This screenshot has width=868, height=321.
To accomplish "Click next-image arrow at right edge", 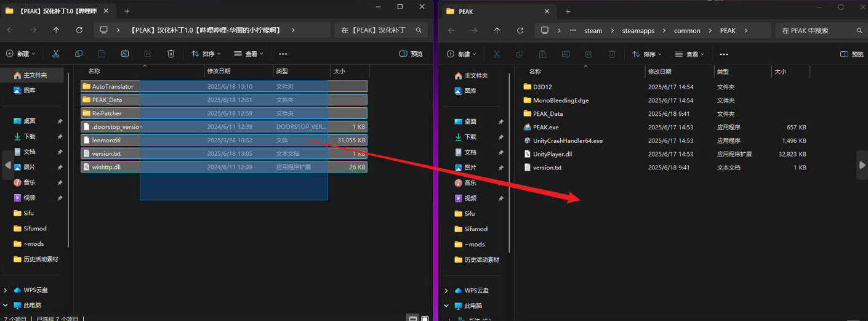I will click(x=861, y=165).
